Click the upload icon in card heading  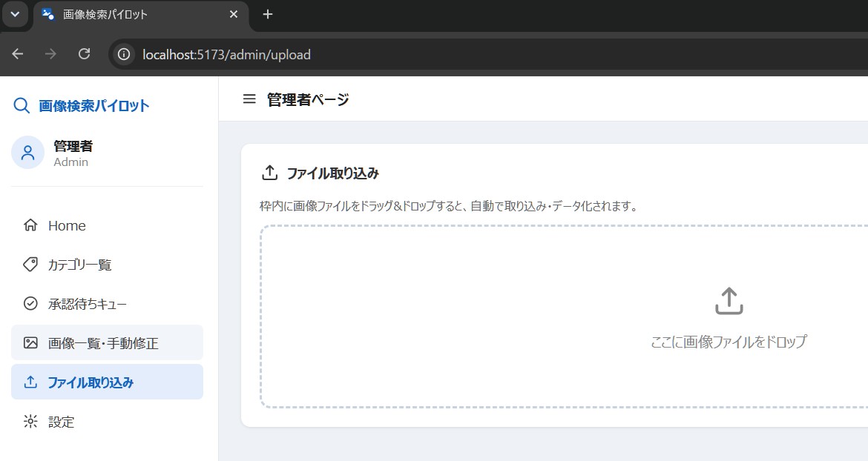tap(269, 173)
